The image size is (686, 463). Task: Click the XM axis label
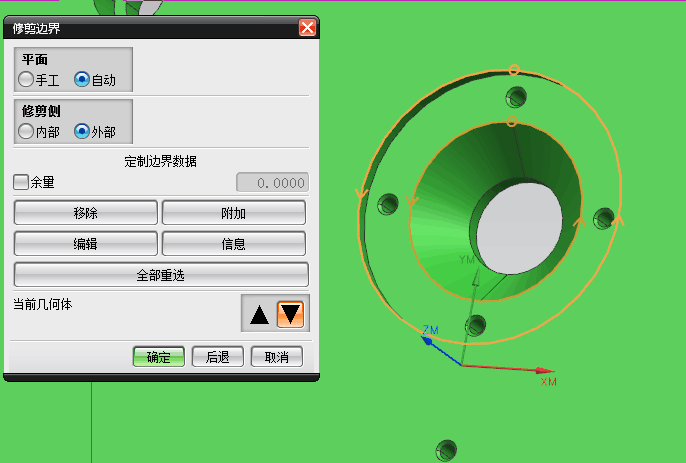point(549,382)
